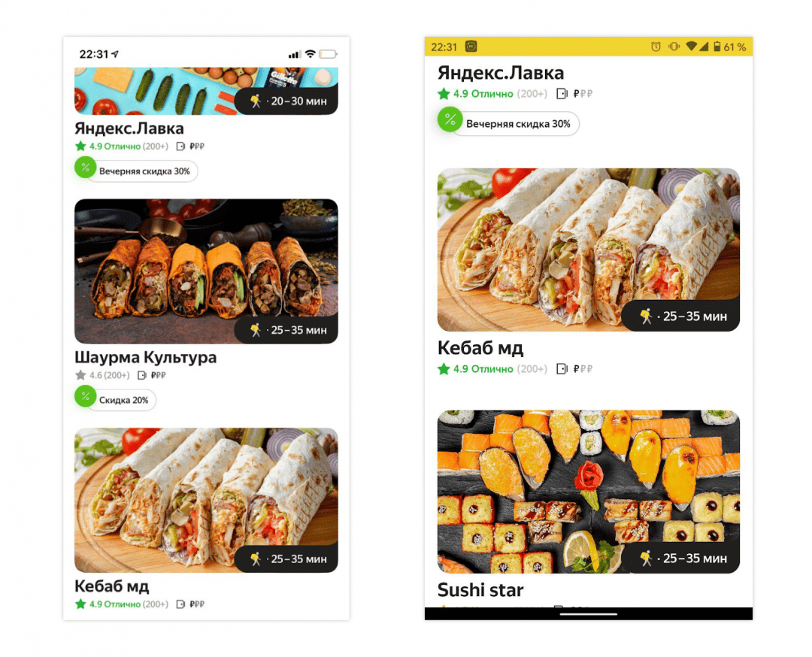Tap the Wi-Fi icon in iPhone status bar
812x657 pixels.
(x=311, y=54)
